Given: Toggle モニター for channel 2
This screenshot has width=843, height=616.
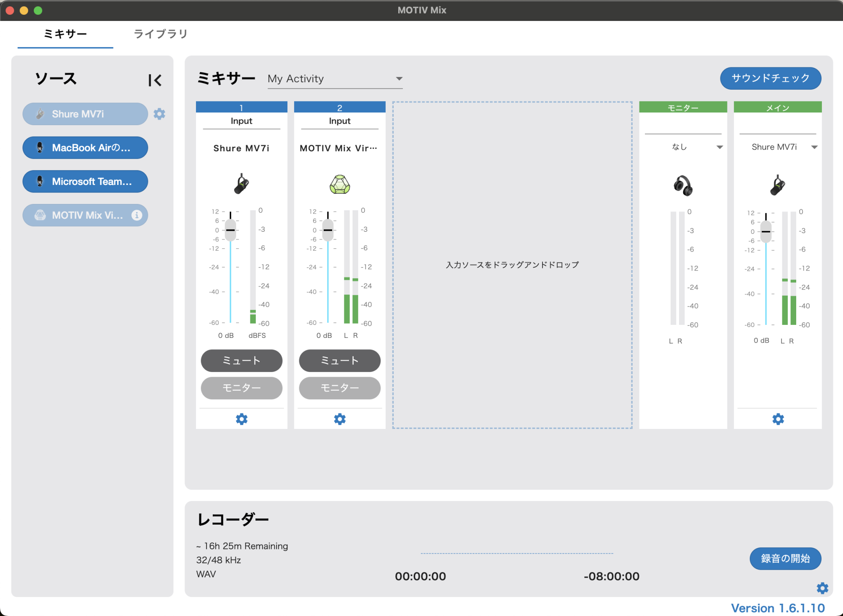Looking at the screenshot, I should click(x=340, y=388).
